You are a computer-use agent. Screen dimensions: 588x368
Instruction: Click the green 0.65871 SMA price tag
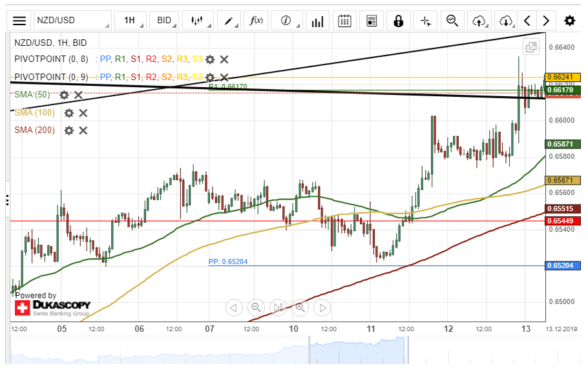[x=563, y=144]
